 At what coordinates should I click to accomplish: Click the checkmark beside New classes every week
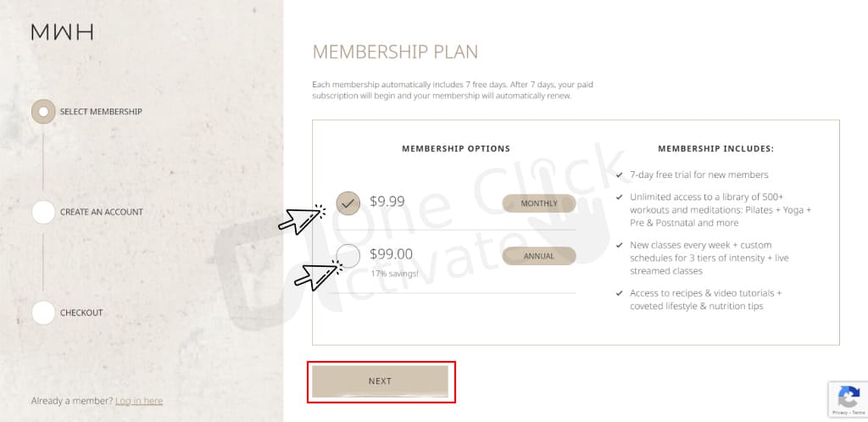pos(619,245)
